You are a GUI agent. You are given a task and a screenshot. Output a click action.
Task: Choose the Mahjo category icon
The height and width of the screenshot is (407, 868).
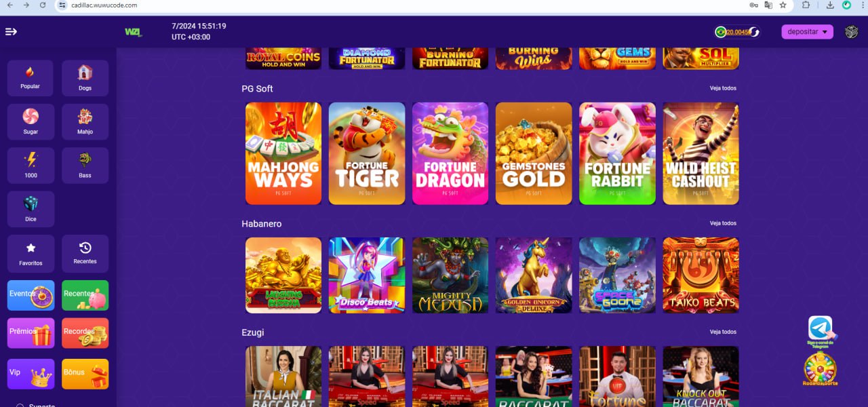85,122
